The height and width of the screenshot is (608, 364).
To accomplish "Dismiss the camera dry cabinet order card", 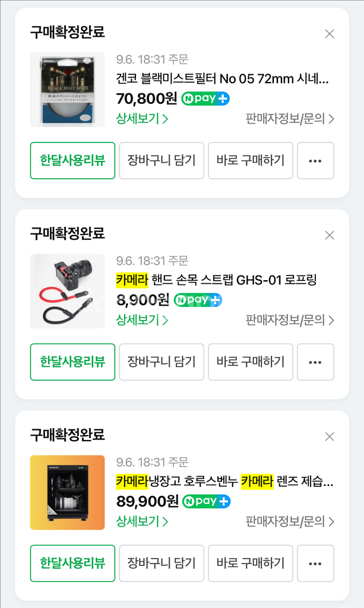I will click(330, 437).
